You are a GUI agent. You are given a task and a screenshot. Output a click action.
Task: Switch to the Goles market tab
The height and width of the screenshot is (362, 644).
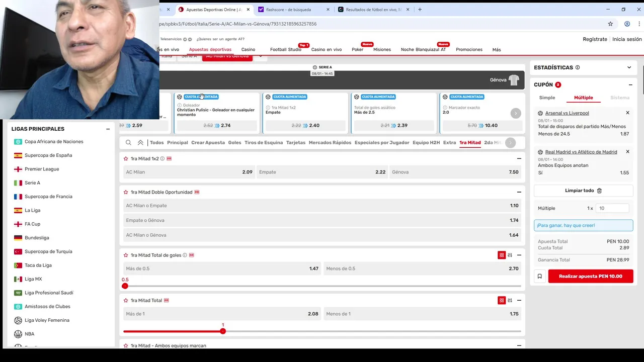(x=234, y=143)
